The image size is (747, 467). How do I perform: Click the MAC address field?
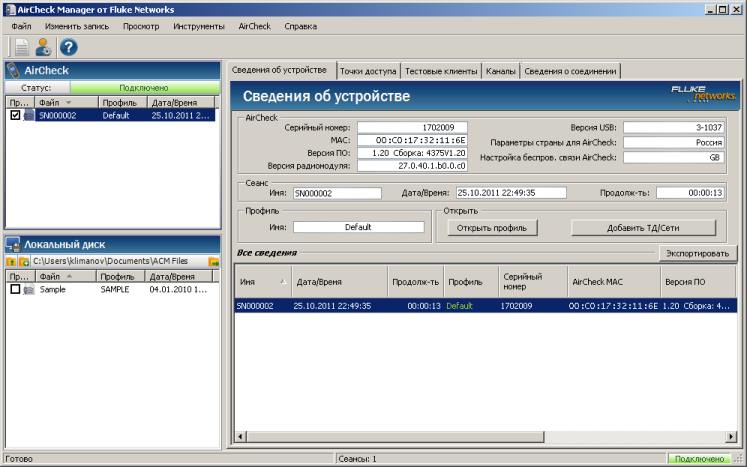point(412,140)
